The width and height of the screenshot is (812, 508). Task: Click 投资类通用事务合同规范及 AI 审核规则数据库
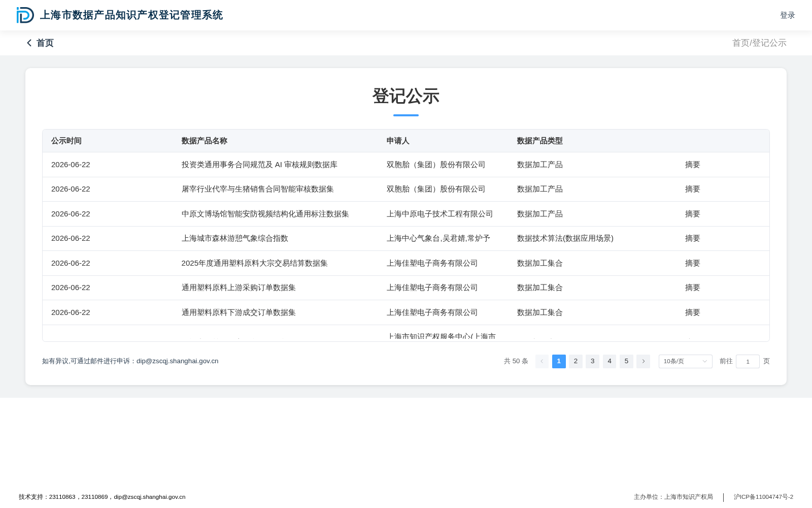pos(259,165)
